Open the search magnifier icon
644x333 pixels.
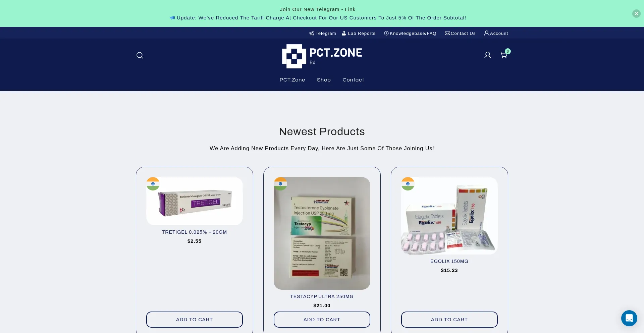point(140,55)
